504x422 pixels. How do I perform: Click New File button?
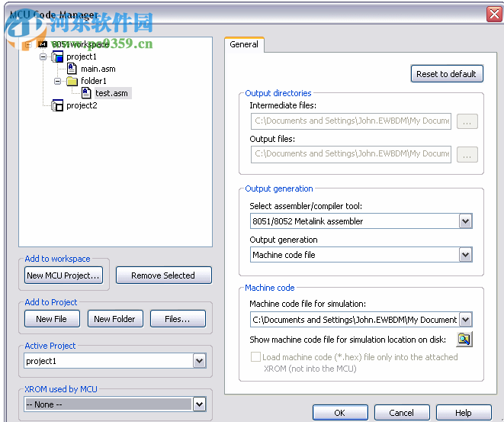52,319
